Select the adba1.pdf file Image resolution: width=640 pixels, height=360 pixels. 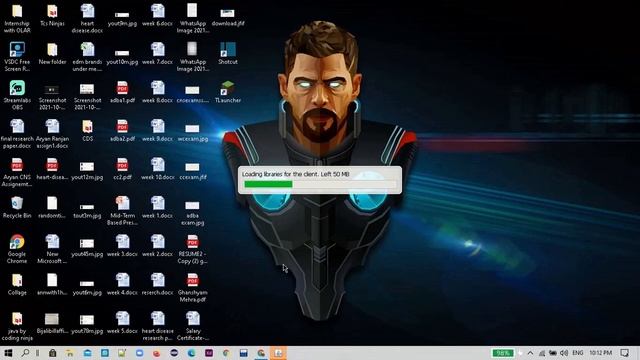[122, 92]
